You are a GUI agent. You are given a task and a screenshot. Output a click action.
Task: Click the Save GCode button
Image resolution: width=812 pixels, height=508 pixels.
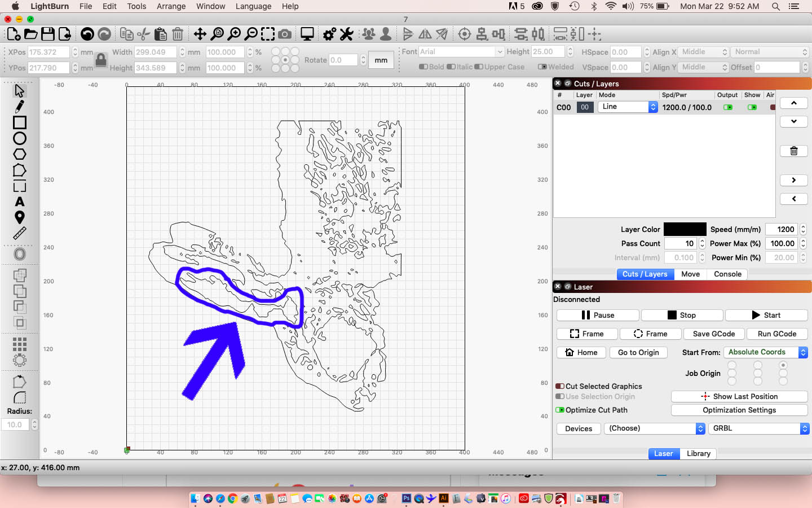click(713, 334)
